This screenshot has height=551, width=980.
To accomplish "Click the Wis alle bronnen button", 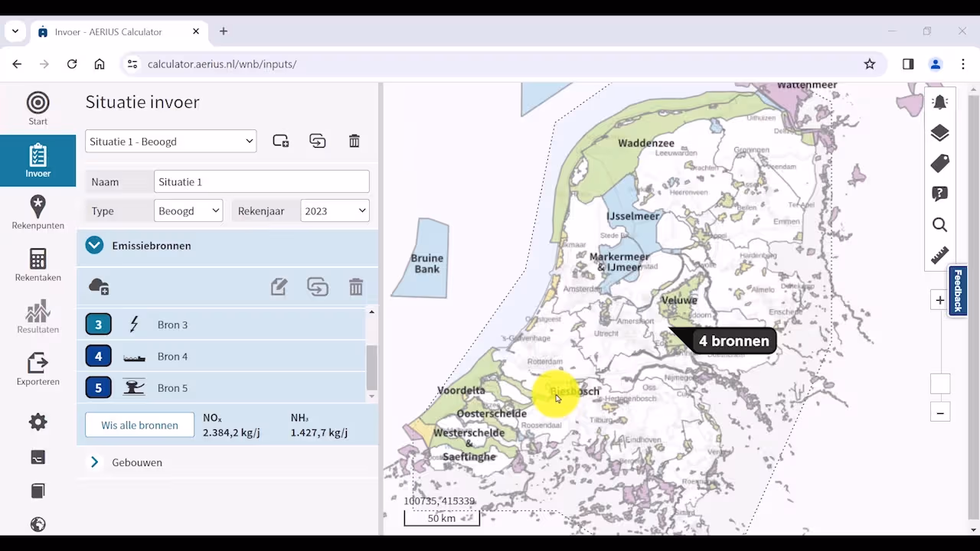I will pos(139,425).
